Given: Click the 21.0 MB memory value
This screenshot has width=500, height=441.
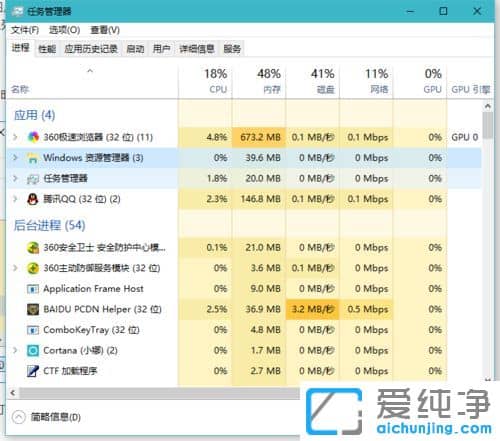Looking at the screenshot, I should point(263,248).
